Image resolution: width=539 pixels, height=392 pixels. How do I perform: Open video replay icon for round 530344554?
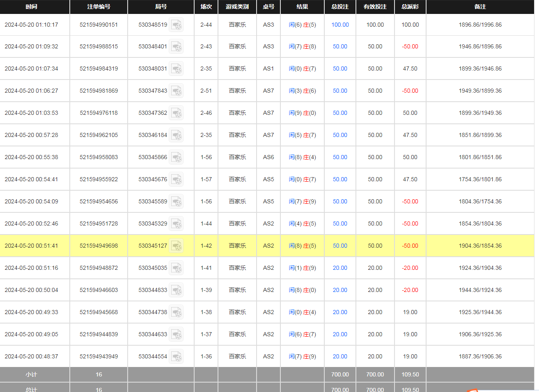pos(177,357)
